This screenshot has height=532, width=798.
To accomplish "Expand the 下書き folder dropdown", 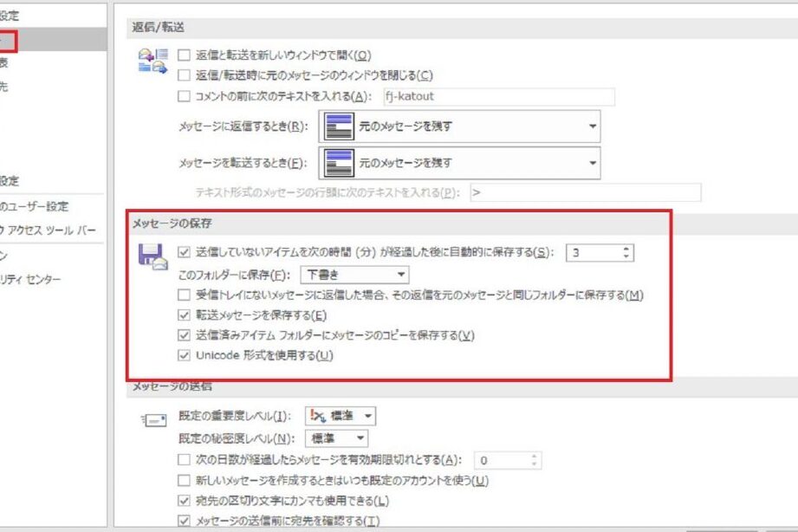I will [x=400, y=276].
